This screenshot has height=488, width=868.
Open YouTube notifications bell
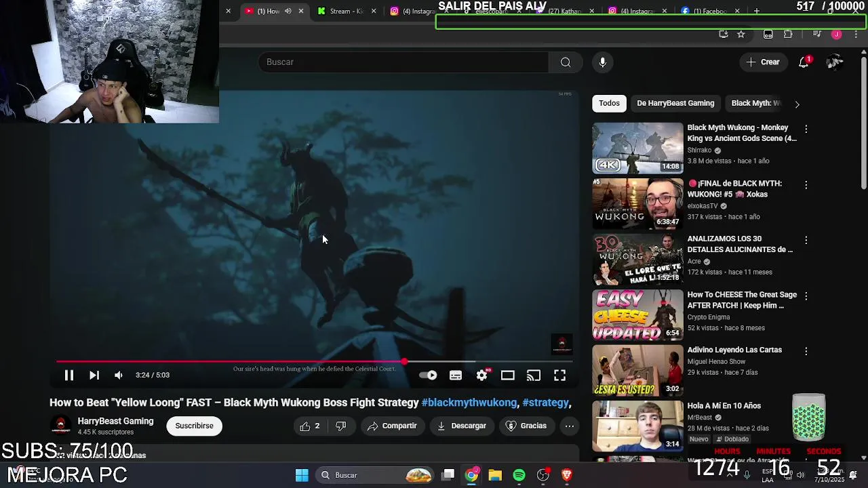click(804, 62)
